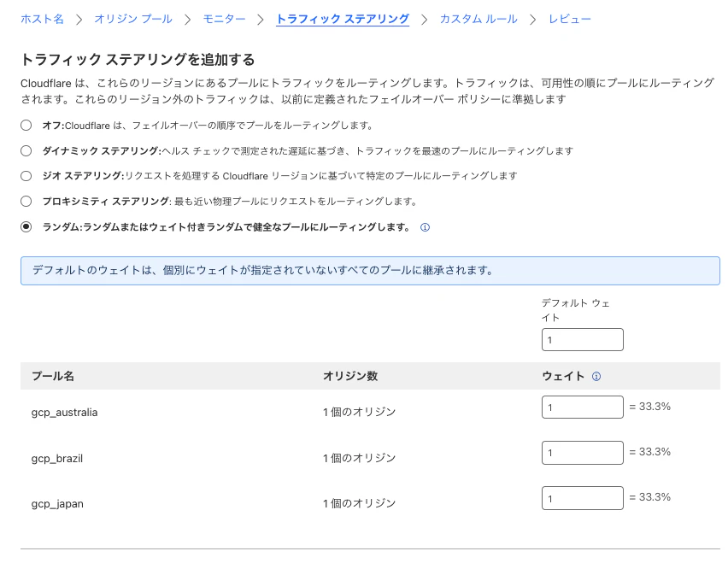This screenshot has height=563, width=728.
Task: Verify ランダム radio button is selected
Action: [x=26, y=226]
